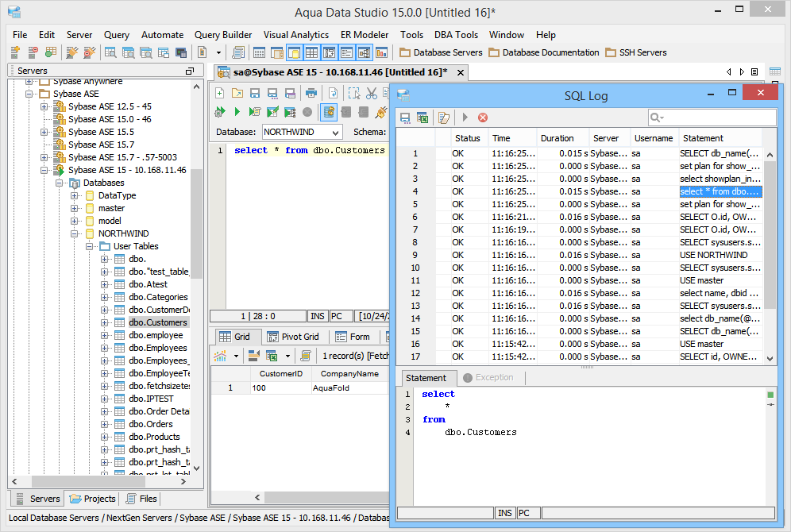Toggle the Form view icon in main toolbar
Screen dimensions: 791x532
pos(346,52)
